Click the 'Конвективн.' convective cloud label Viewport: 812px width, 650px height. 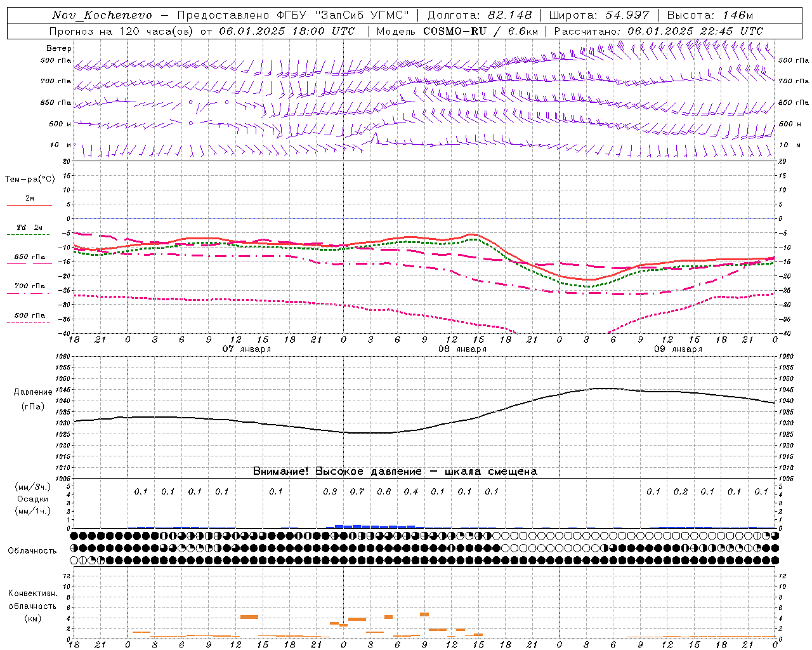click(x=32, y=594)
